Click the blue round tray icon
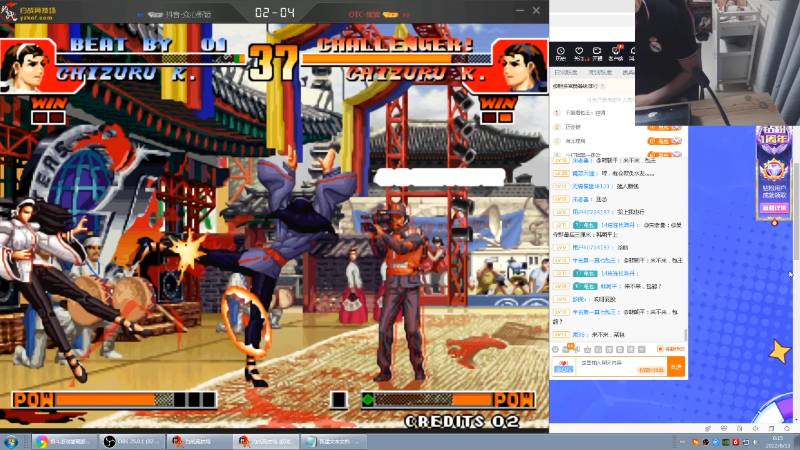Screen dimensions: 800x450 715,442
